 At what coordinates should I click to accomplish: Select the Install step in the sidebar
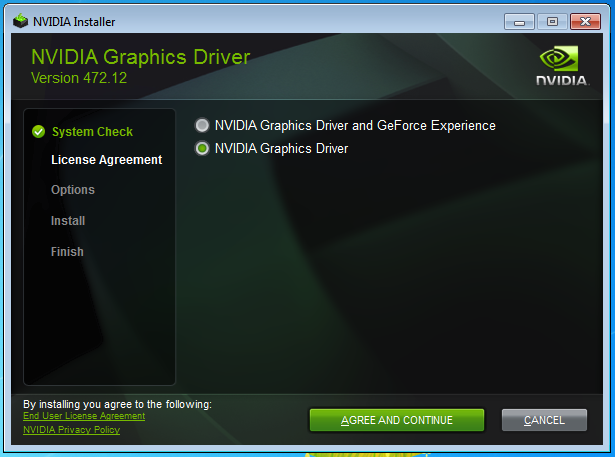68,221
